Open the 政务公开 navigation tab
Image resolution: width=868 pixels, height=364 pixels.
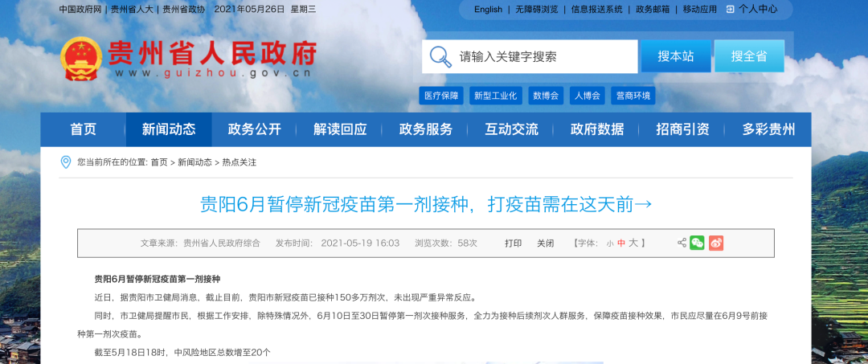(x=255, y=129)
